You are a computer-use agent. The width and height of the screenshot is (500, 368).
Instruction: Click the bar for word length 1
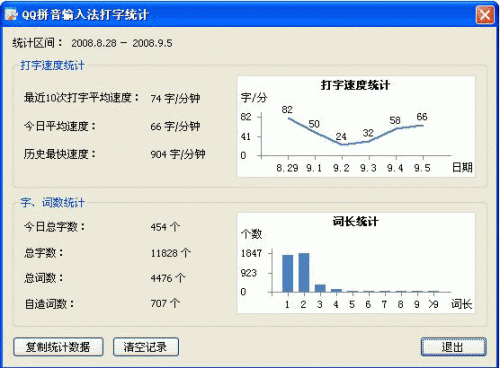click(288, 274)
